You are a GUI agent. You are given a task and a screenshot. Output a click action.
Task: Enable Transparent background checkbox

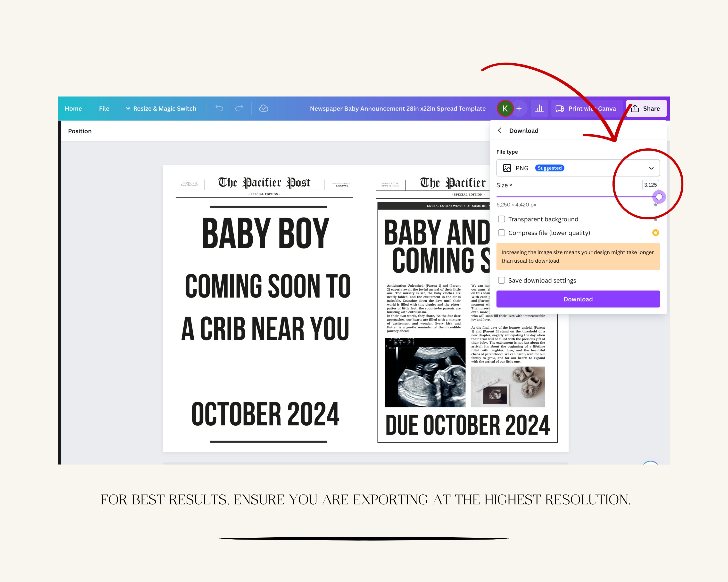(x=502, y=219)
